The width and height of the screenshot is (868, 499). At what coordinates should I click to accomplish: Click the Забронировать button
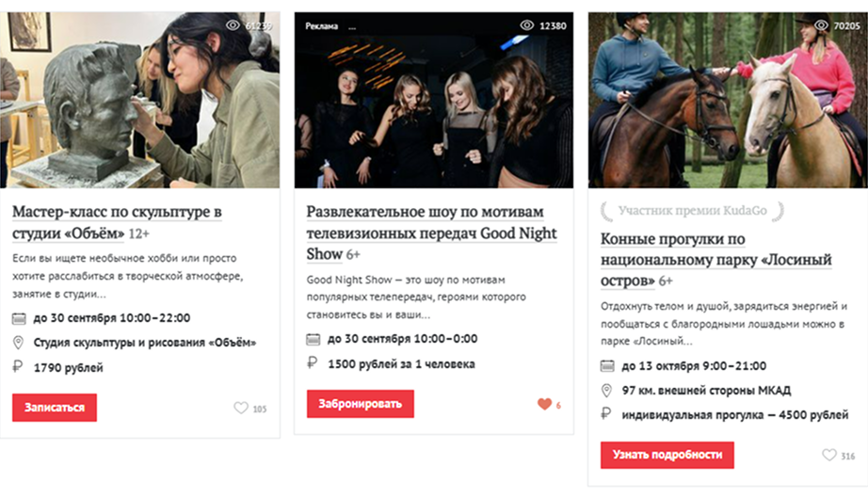(361, 404)
